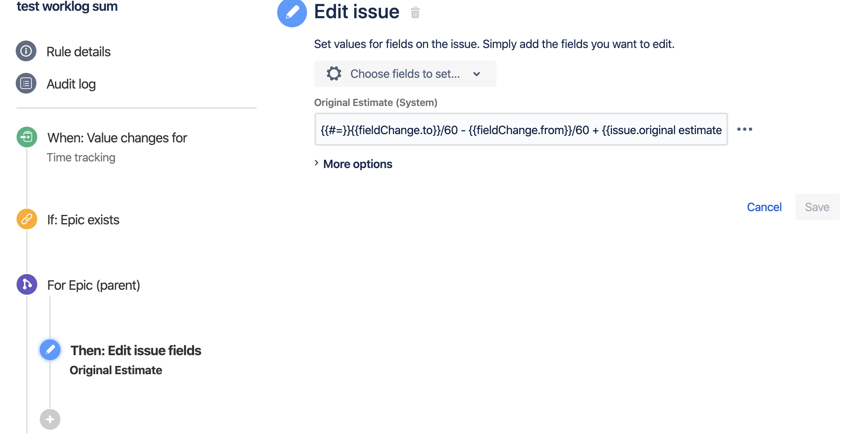Click the large Edit issue pencil icon
The width and height of the screenshot is (868, 433).
point(292,12)
